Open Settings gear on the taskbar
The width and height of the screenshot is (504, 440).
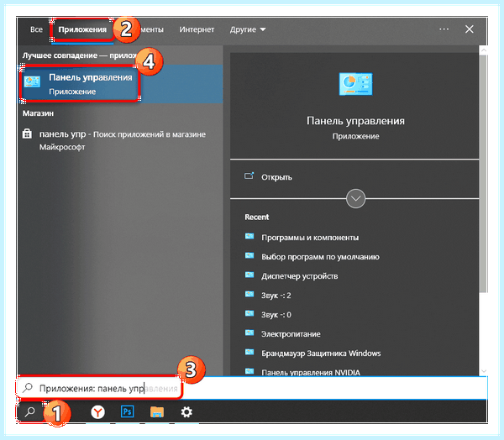tap(186, 411)
